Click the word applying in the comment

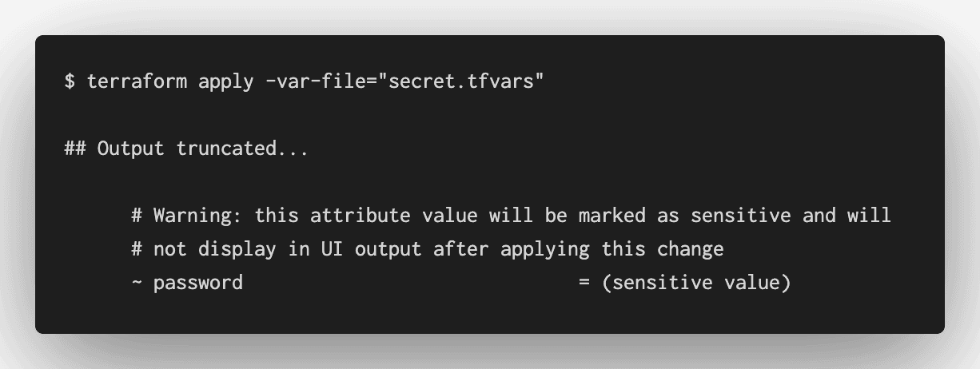click(544, 249)
